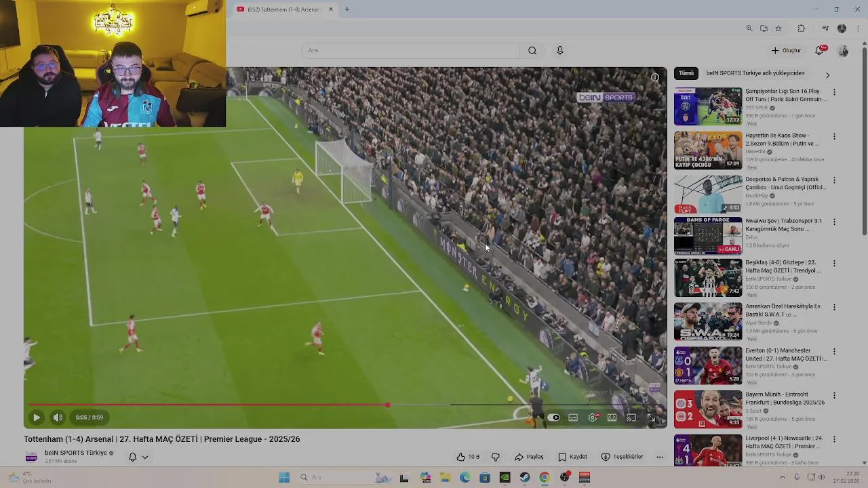The height and width of the screenshot is (488, 868).
Task: Open a new Chrome tab with plus
Action: 347,9
